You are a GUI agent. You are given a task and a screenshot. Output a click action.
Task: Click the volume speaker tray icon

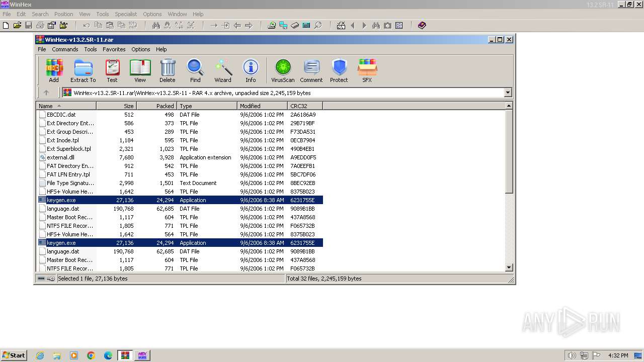coord(572,355)
